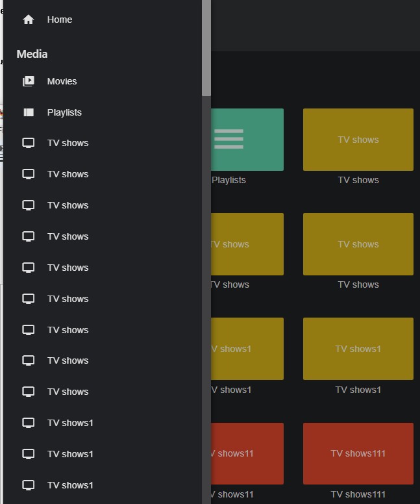The image size is (420, 504).
Task: Click the first TV shows1 monitor icon
Action: click(x=29, y=423)
